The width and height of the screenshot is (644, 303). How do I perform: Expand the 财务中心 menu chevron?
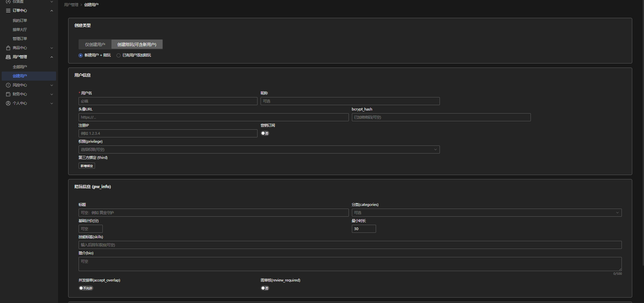[52, 94]
